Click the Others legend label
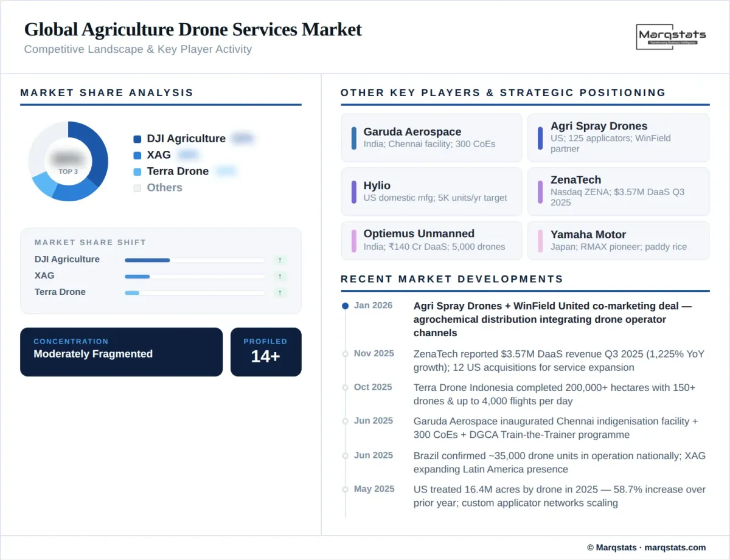 click(x=164, y=188)
